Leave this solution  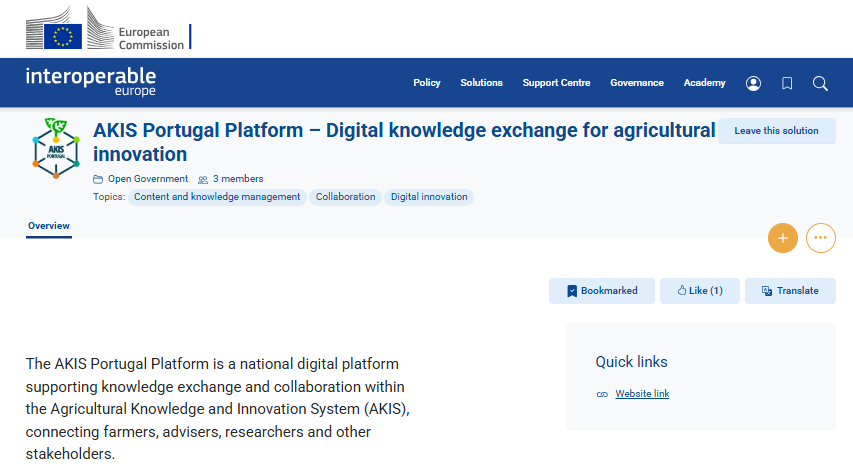tap(776, 131)
